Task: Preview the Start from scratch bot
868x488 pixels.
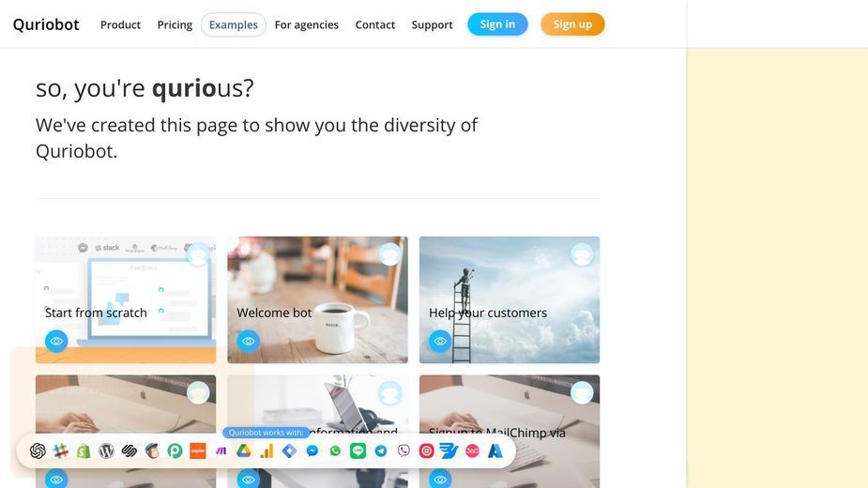Action: coord(56,342)
